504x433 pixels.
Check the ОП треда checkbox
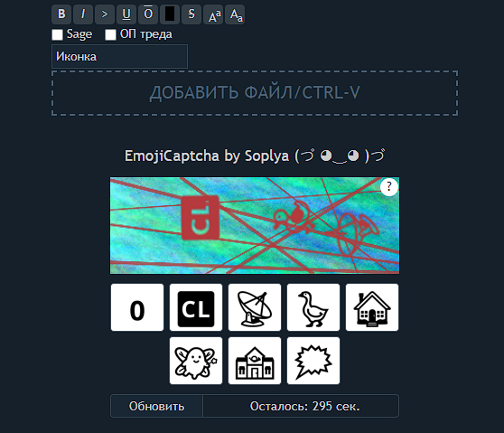coord(110,34)
